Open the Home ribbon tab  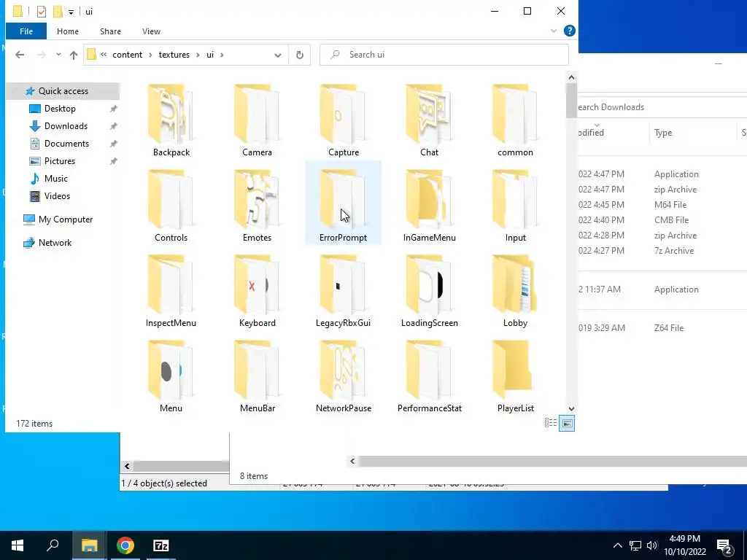[68, 31]
